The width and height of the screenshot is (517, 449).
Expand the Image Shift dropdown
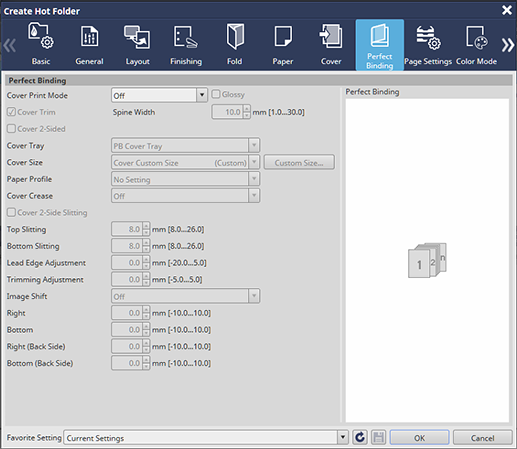tap(185, 296)
